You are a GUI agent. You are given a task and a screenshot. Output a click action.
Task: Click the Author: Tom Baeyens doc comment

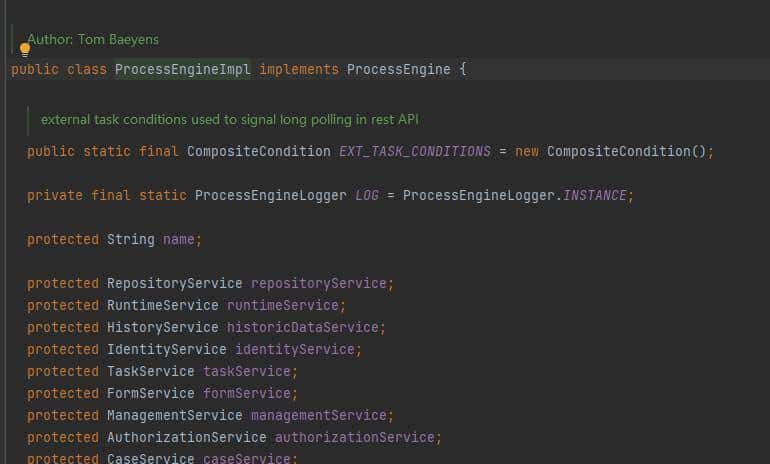[x=93, y=39]
